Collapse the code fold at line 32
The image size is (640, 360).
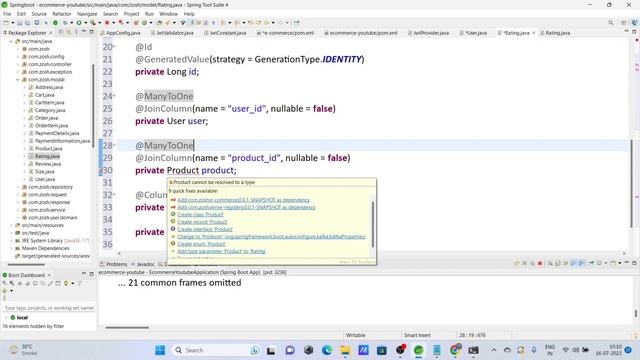pyautogui.click(x=115, y=194)
